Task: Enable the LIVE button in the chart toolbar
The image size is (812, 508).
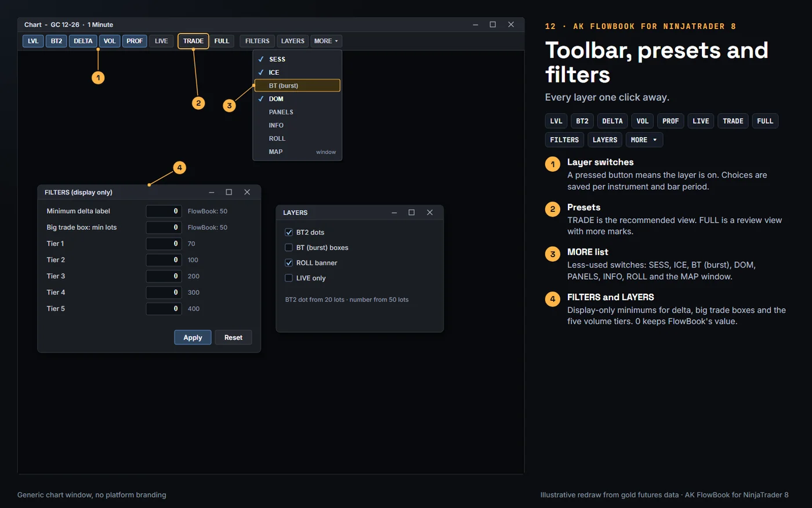Action: pyautogui.click(x=161, y=41)
